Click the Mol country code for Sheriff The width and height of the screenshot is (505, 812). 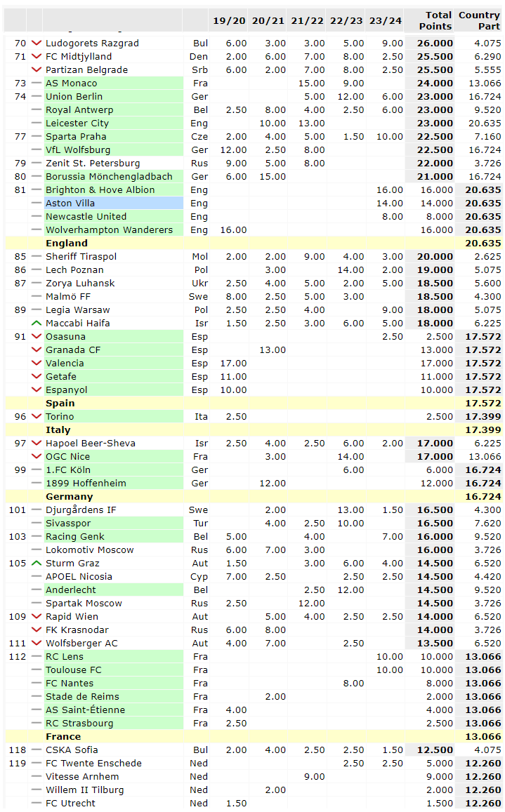200,256
